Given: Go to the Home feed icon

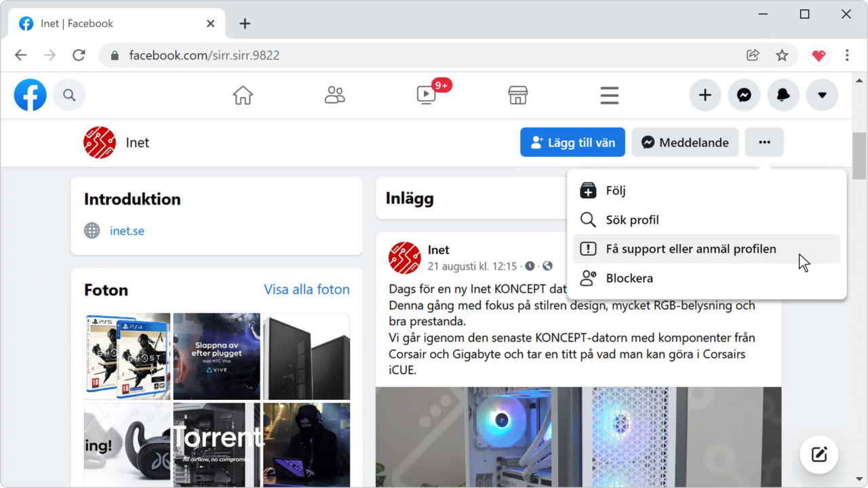Looking at the screenshot, I should [x=243, y=96].
